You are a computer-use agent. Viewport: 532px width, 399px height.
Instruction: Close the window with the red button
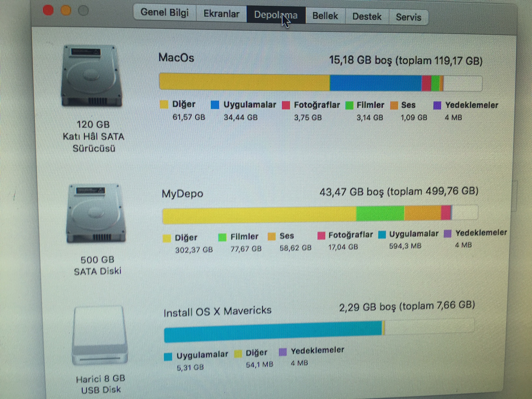coord(48,10)
